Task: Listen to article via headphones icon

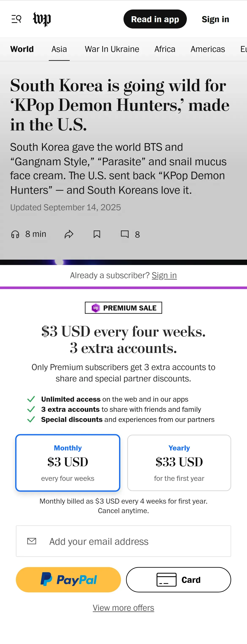Action: tap(15, 234)
